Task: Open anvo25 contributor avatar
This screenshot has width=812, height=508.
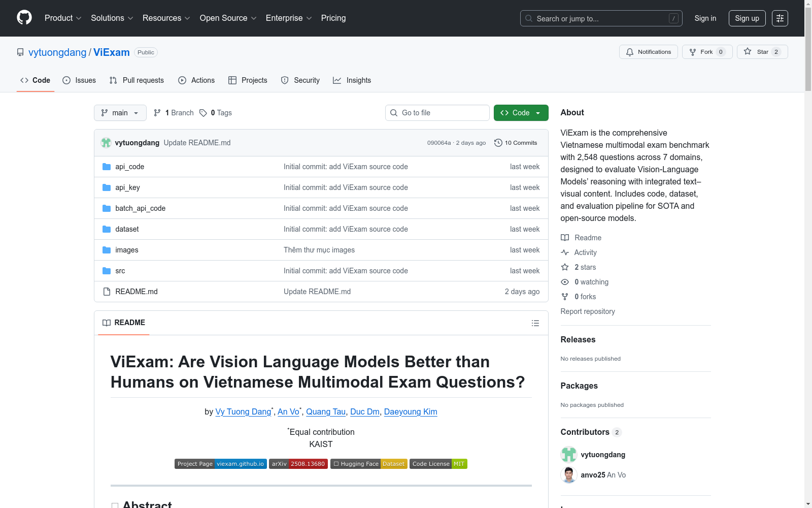Action: 569,475
